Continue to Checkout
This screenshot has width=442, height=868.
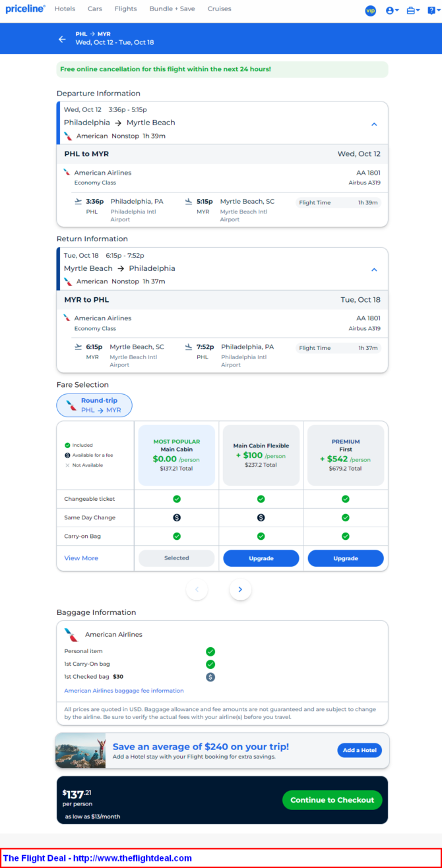[332, 800]
